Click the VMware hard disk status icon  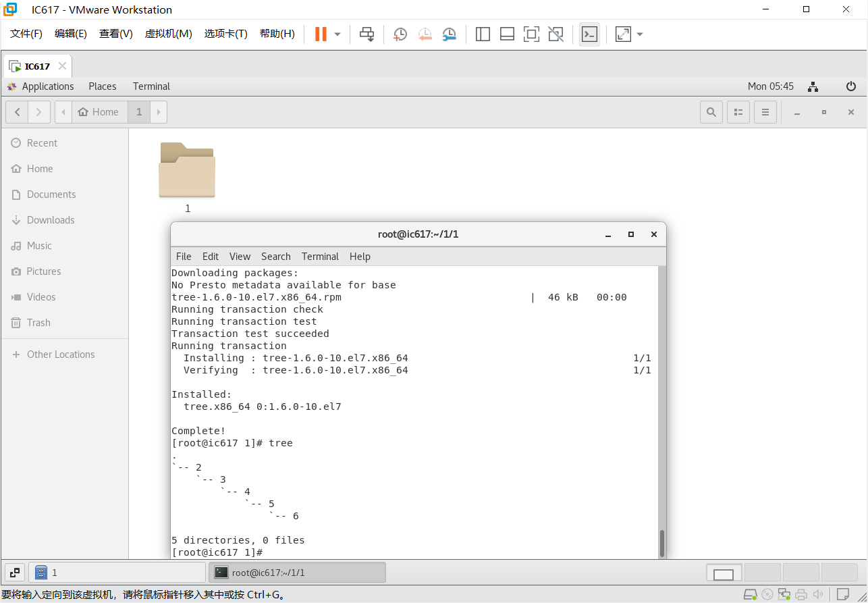750,595
